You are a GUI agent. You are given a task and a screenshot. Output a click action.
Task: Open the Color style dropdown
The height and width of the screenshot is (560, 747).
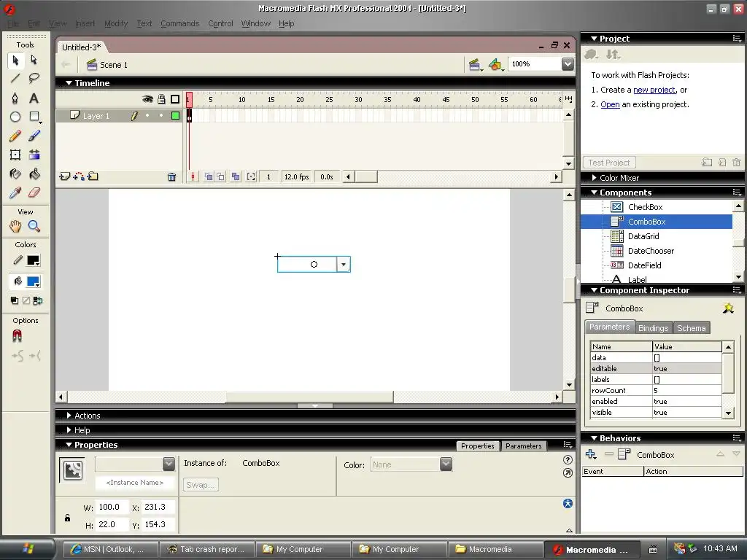tap(446, 464)
